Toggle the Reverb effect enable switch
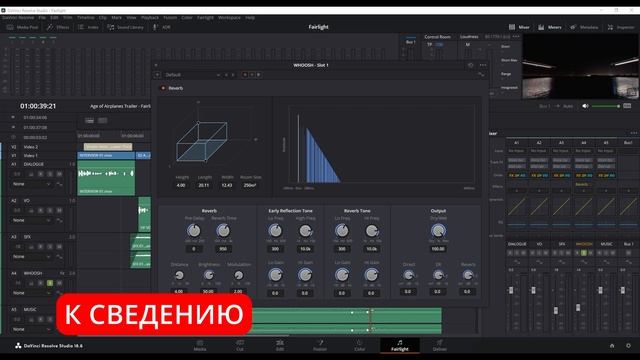Image resolution: width=640 pixels, height=360 pixels. [x=163, y=88]
